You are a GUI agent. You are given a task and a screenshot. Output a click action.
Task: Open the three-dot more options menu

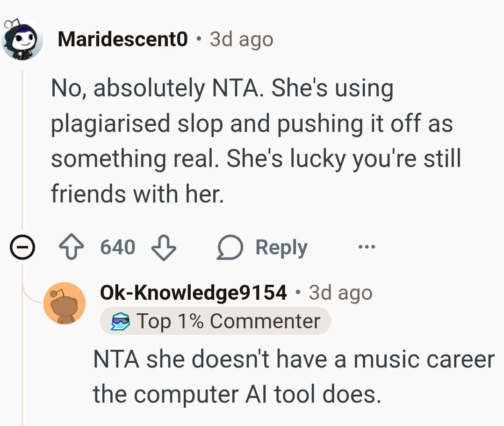(366, 246)
